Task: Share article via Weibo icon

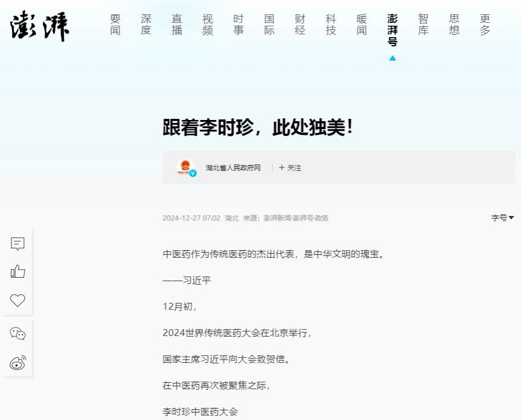Action: click(18, 362)
